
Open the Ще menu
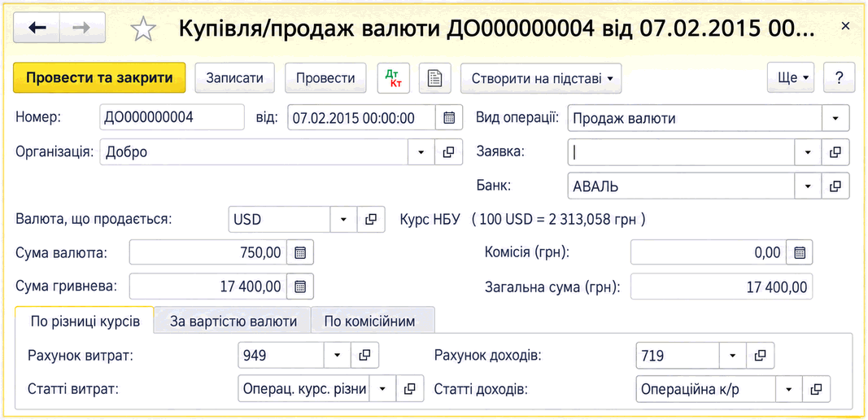coord(791,78)
